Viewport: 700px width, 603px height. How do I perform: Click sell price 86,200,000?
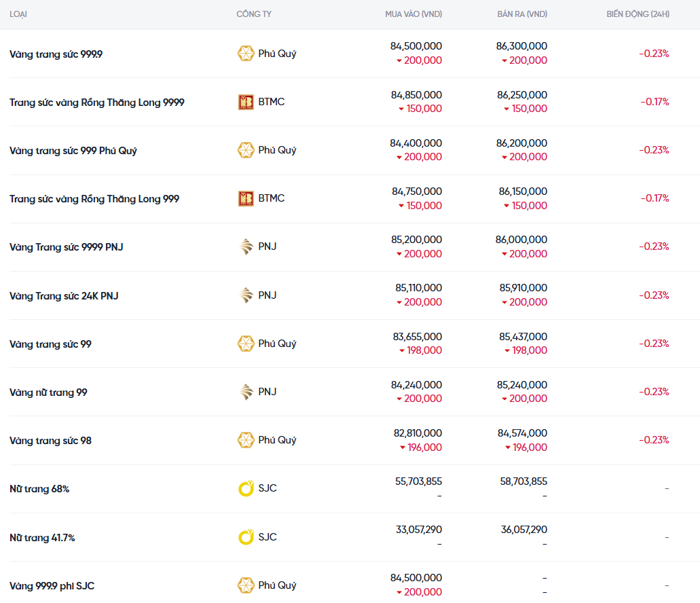pyautogui.click(x=521, y=143)
